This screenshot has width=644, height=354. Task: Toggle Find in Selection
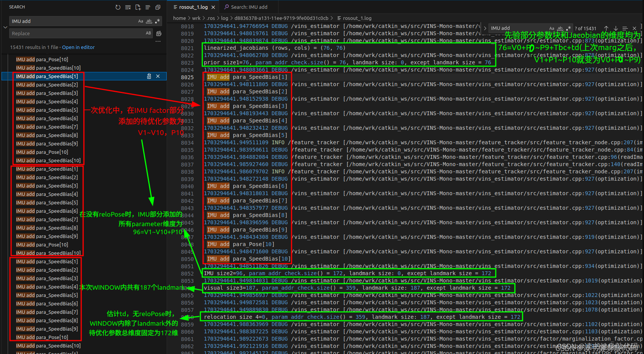pos(625,28)
